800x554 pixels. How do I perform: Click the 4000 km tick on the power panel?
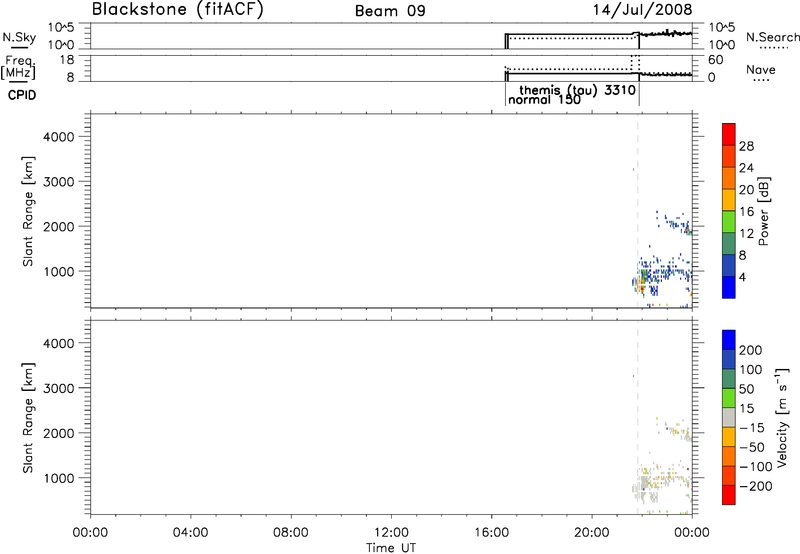[x=59, y=137]
